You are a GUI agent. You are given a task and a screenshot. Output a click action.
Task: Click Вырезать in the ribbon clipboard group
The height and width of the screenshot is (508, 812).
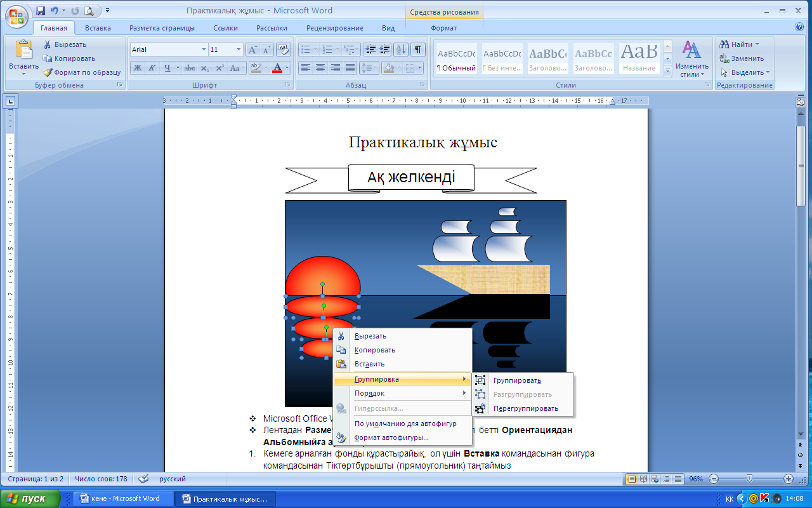(65, 44)
